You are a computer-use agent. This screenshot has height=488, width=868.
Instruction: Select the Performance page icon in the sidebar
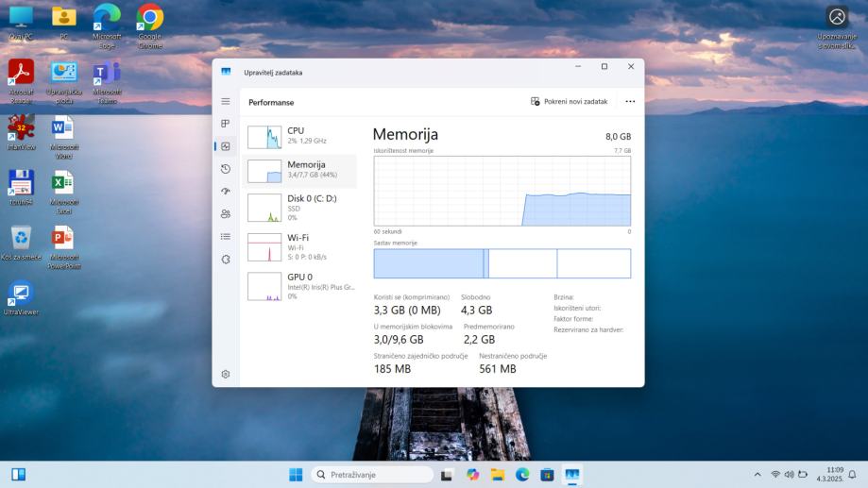(x=226, y=146)
